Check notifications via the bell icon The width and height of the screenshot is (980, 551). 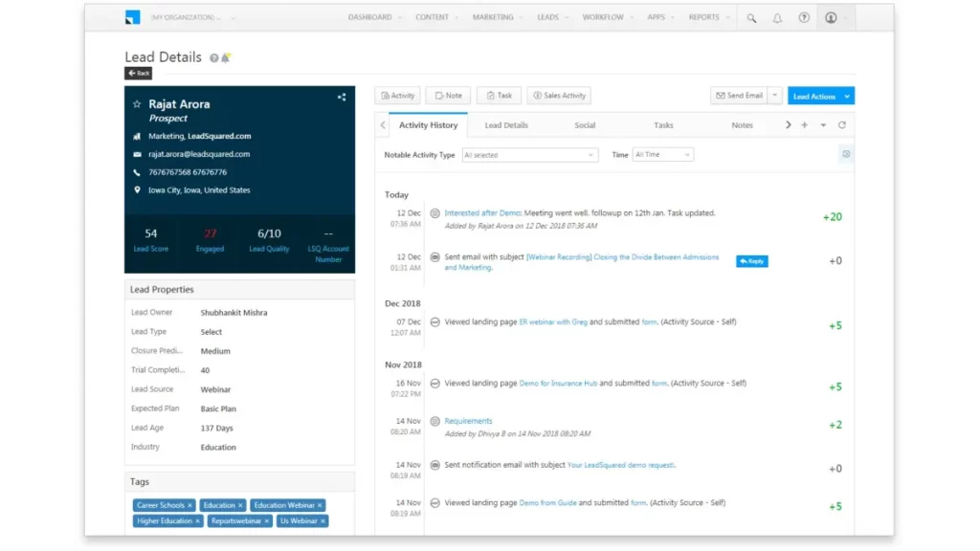(777, 17)
